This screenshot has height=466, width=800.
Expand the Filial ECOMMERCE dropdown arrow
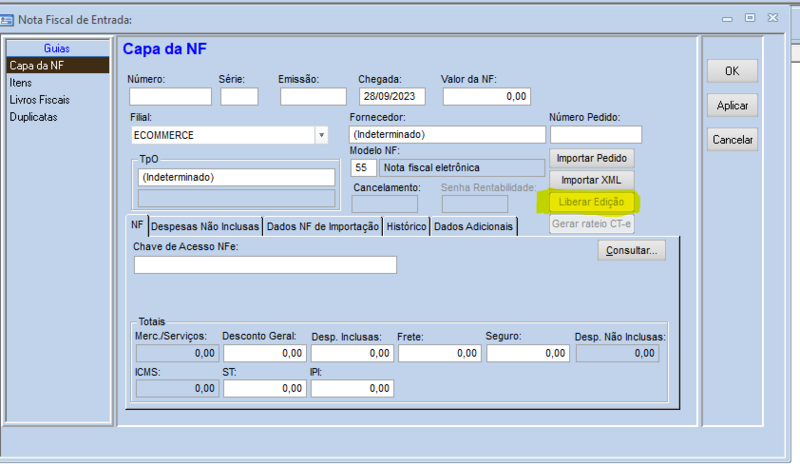click(x=321, y=135)
